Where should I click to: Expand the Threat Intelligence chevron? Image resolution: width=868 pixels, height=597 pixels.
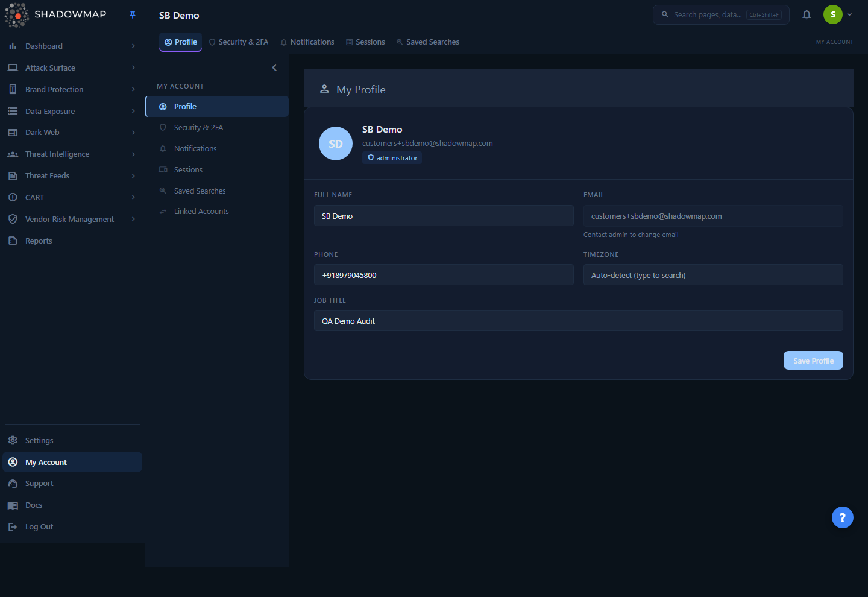click(x=133, y=154)
